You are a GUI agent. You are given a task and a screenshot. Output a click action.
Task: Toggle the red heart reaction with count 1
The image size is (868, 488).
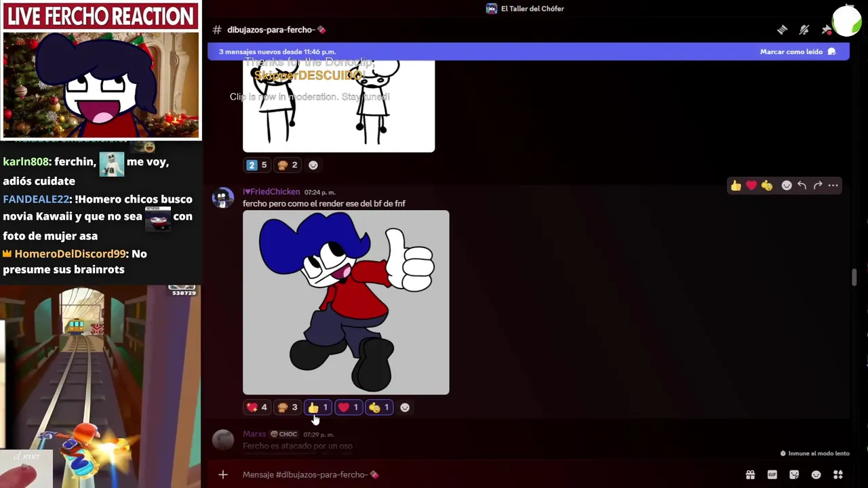click(x=349, y=407)
